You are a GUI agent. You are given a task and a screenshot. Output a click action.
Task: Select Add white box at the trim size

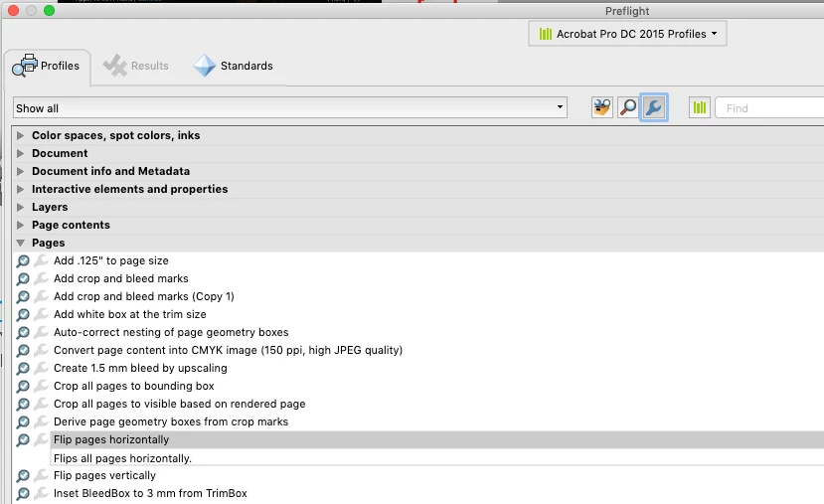click(130, 314)
